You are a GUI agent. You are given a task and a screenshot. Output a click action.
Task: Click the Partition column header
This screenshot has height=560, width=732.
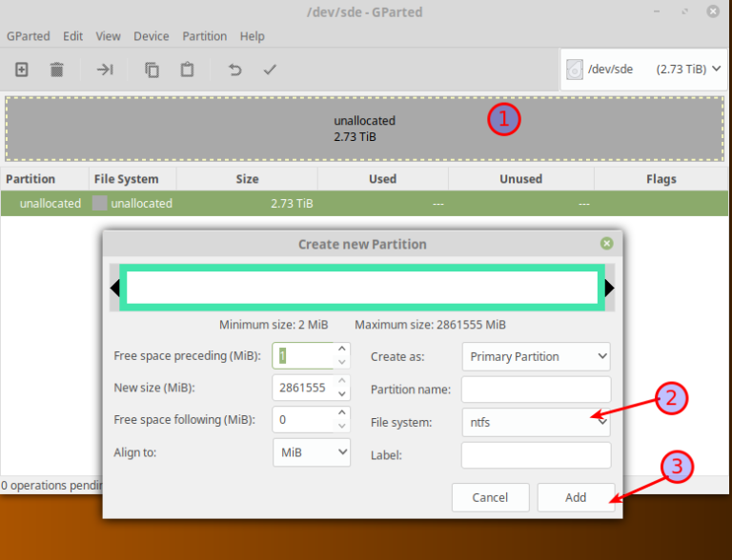click(45, 179)
